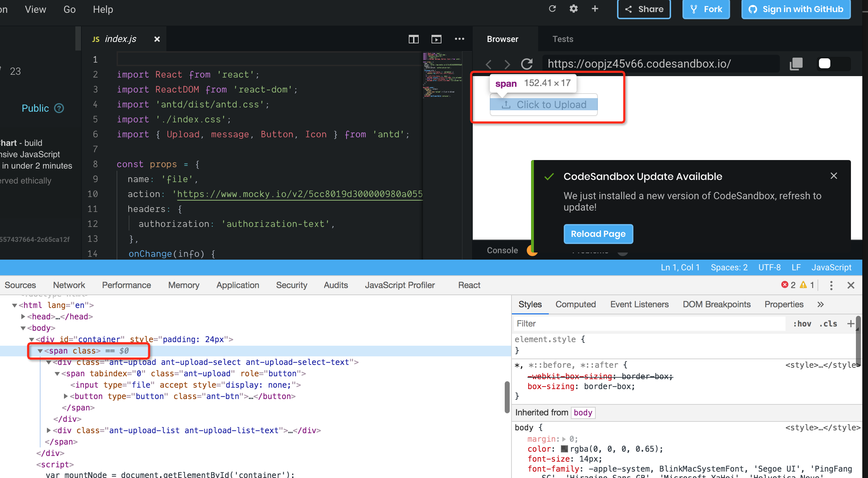Click the preview URL address field
The image size is (868, 478).
(x=661, y=64)
